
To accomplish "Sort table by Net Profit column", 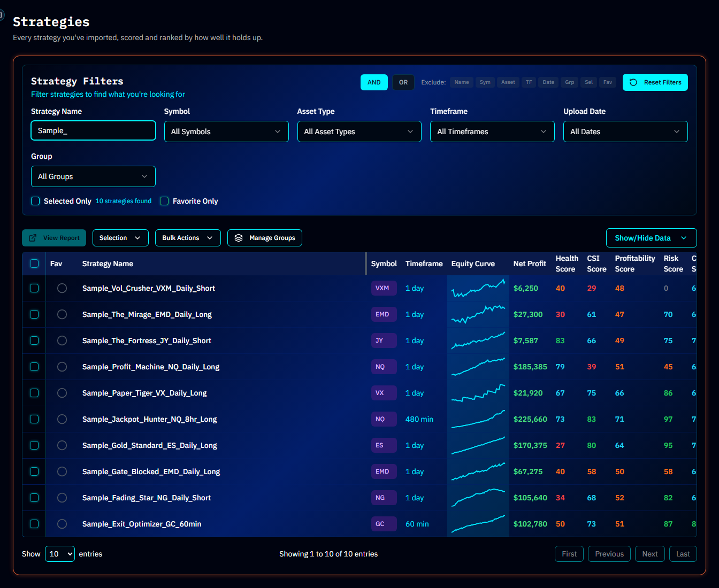I will [530, 264].
